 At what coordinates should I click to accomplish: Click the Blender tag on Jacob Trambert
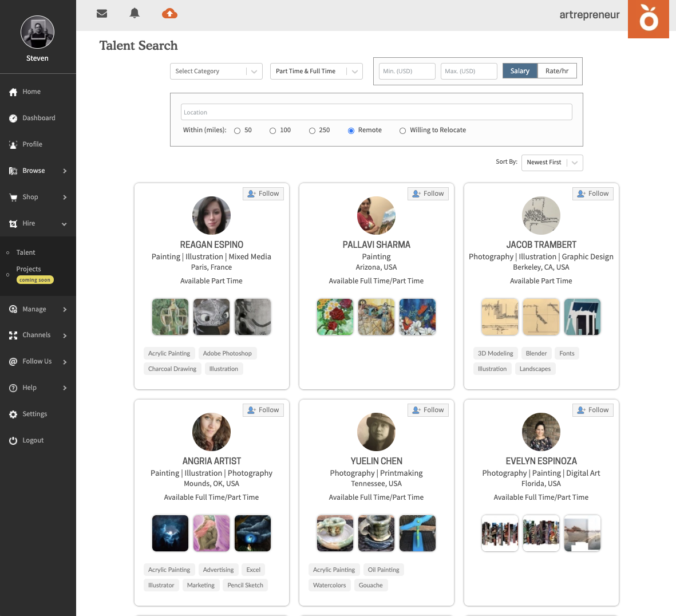536,353
